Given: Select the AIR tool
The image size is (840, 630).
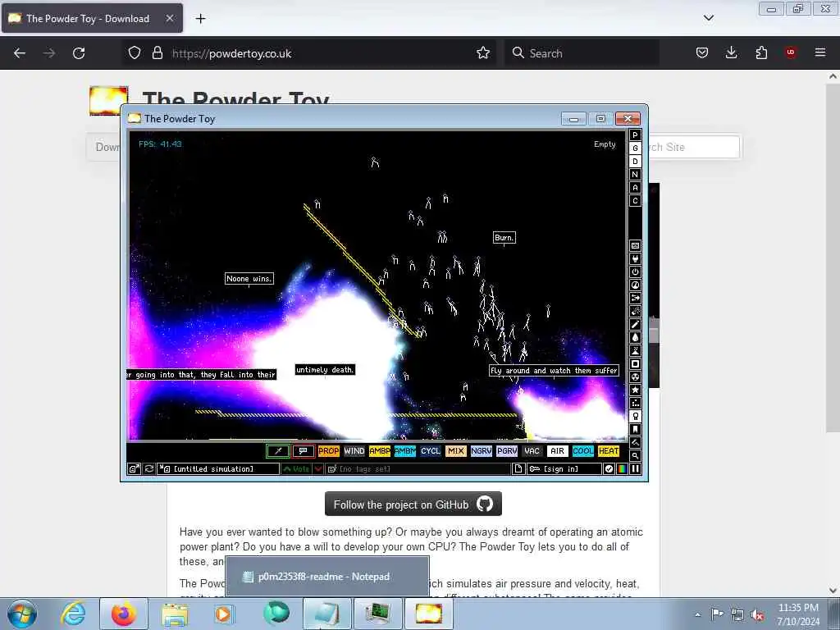Looking at the screenshot, I should click(558, 451).
